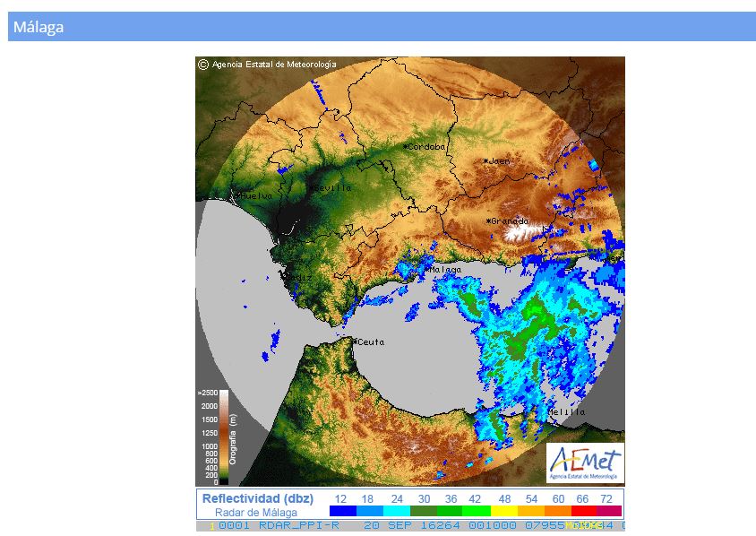
Task: Pick the yellow 48 dBZ swatch
Action: pos(503,512)
